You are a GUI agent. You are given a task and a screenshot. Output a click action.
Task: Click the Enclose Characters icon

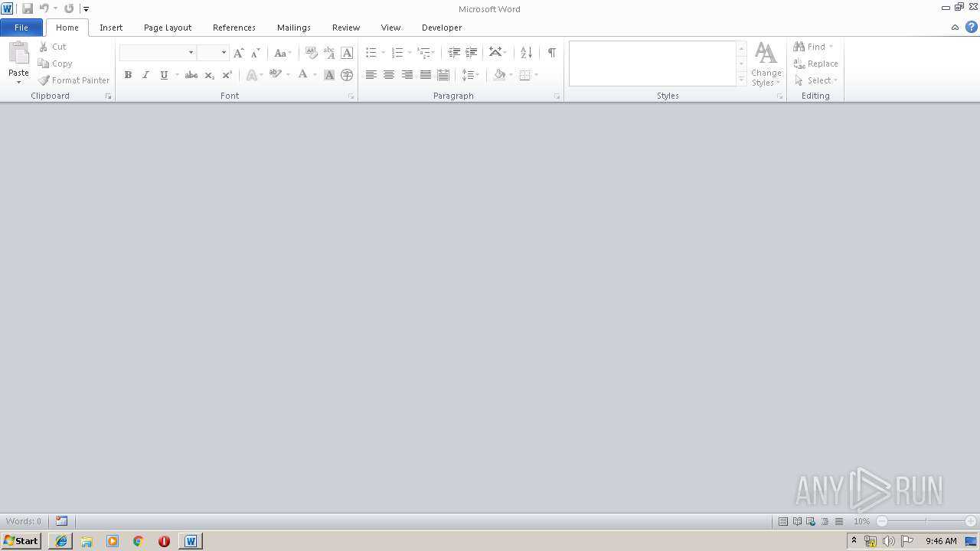coord(347,75)
